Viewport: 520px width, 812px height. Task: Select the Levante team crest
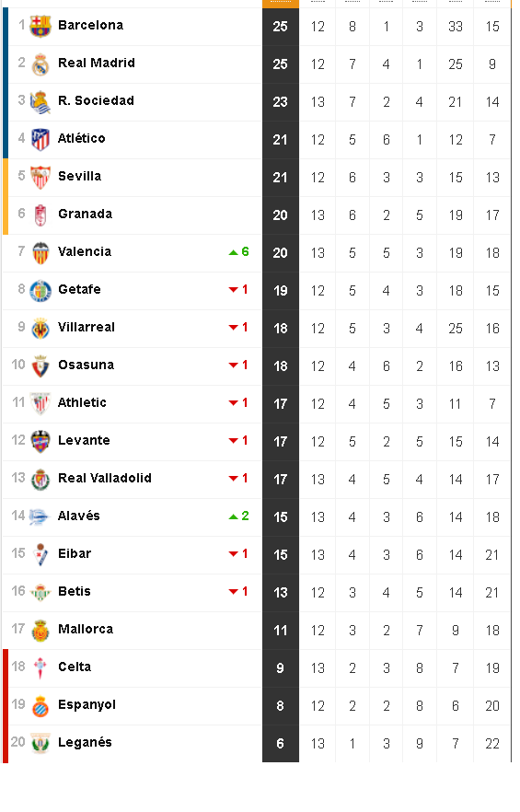[40, 442]
